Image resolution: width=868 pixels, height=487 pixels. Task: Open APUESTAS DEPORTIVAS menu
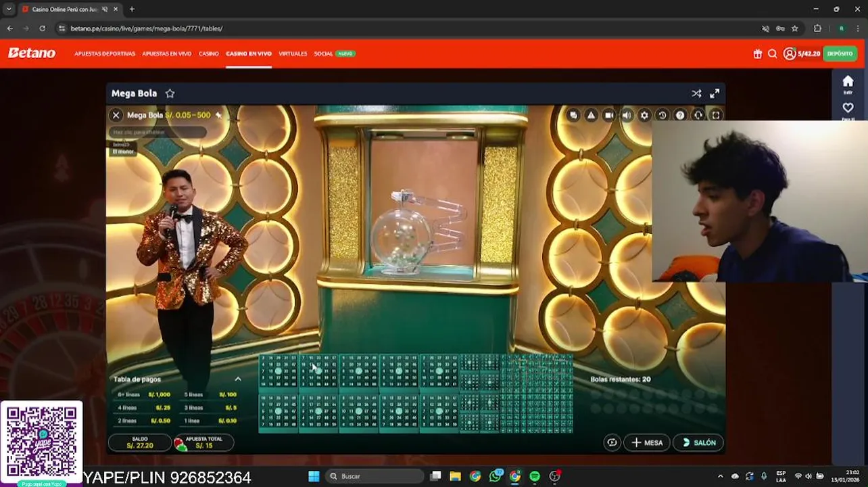(105, 53)
